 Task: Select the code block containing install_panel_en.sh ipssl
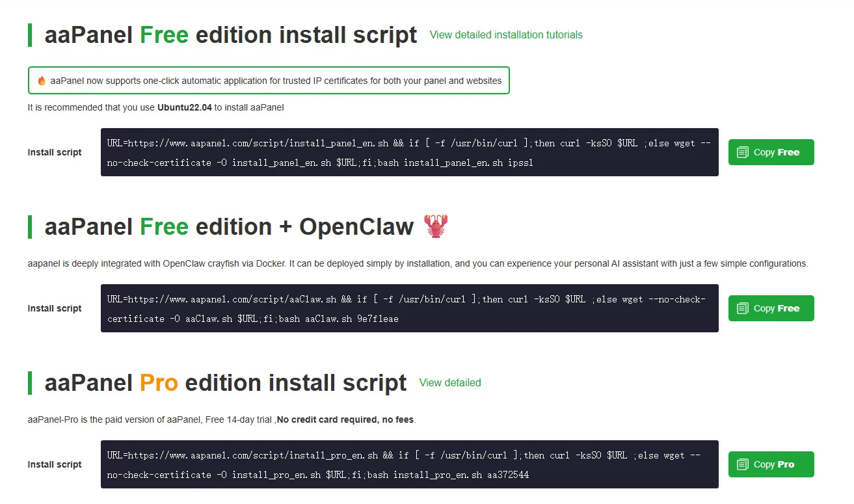410,152
